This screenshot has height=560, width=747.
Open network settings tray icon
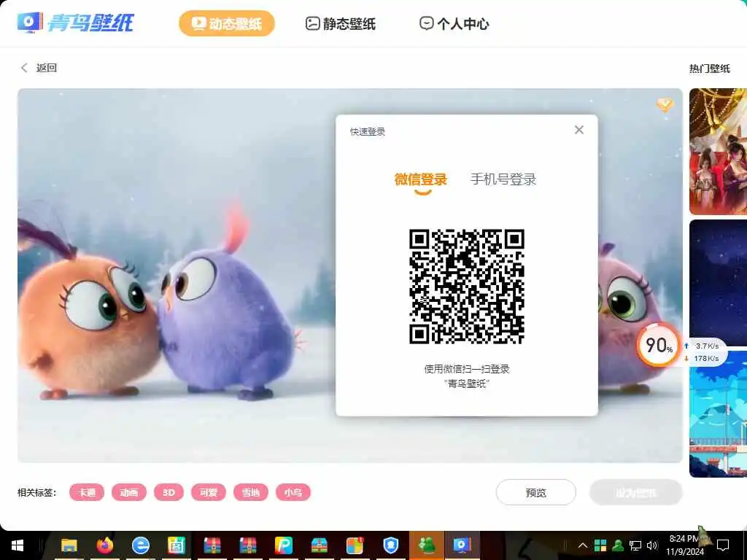(635, 545)
